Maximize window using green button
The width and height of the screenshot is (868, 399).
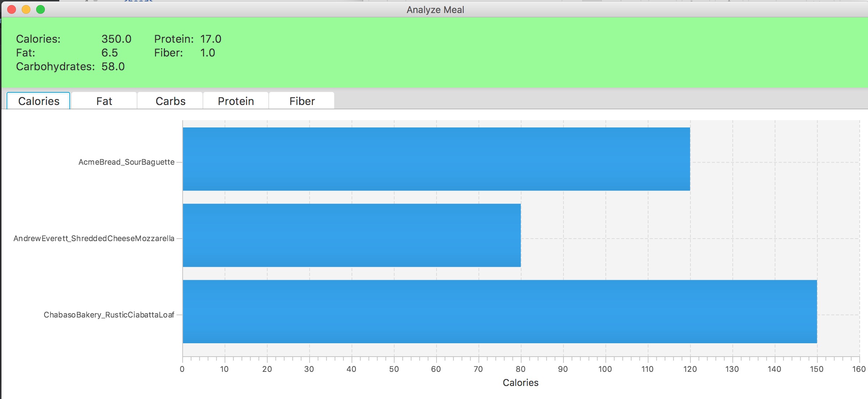tap(41, 9)
